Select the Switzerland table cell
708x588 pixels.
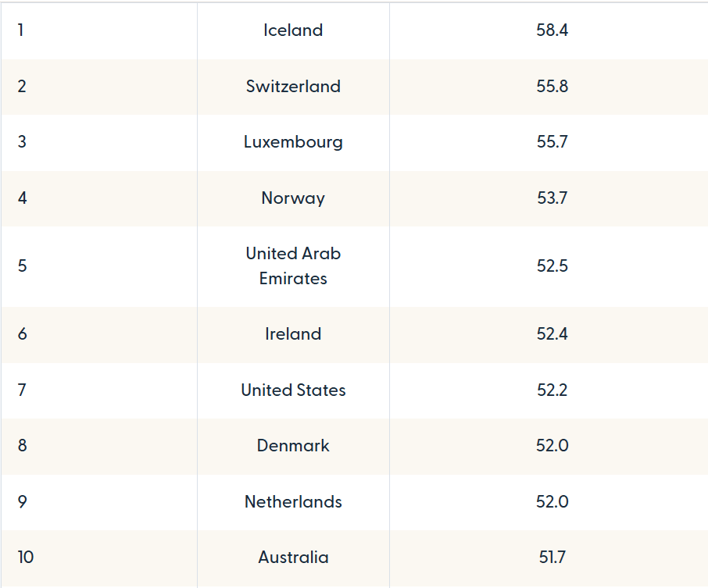click(x=293, y=86)
